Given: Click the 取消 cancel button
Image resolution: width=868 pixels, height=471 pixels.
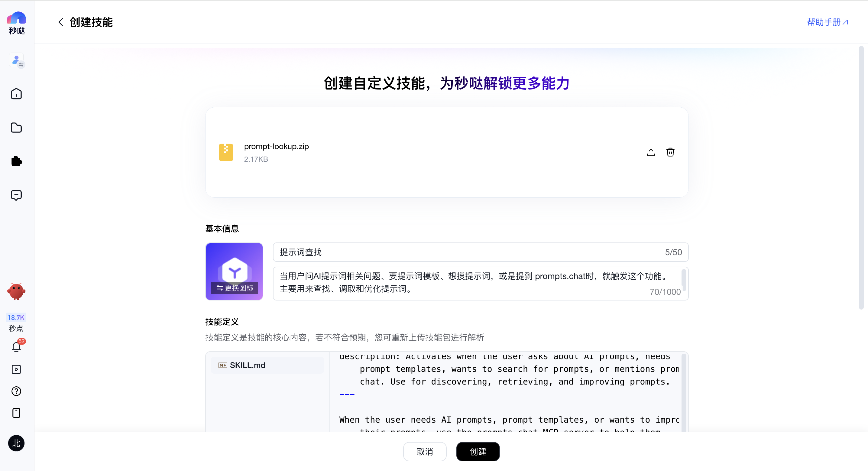Looking at the screenshot, I should pos(425,451).
